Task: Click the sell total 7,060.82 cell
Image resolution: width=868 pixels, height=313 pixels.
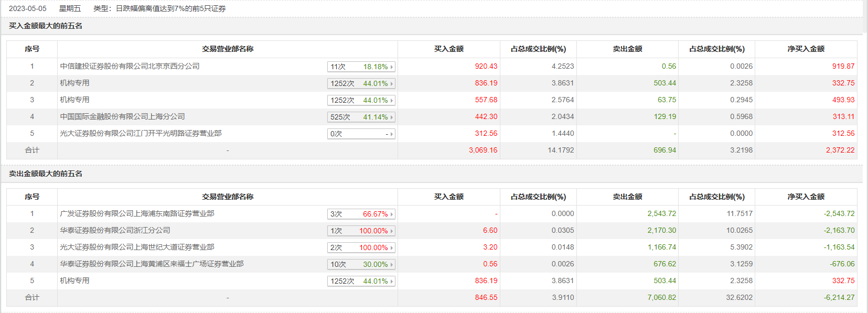Action: pyautogui.click(x=665, y=298)
